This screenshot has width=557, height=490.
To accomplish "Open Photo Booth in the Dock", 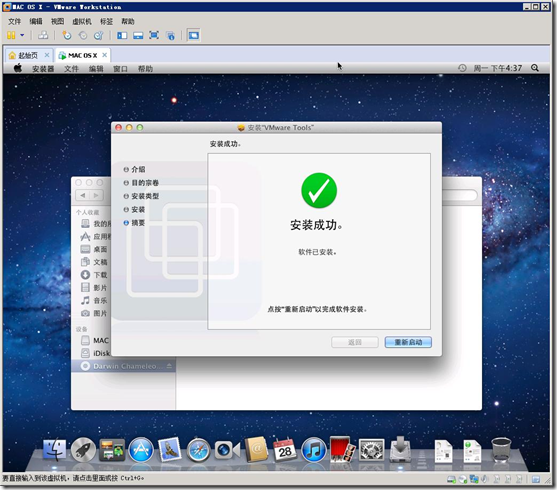I will click(342, 449).
